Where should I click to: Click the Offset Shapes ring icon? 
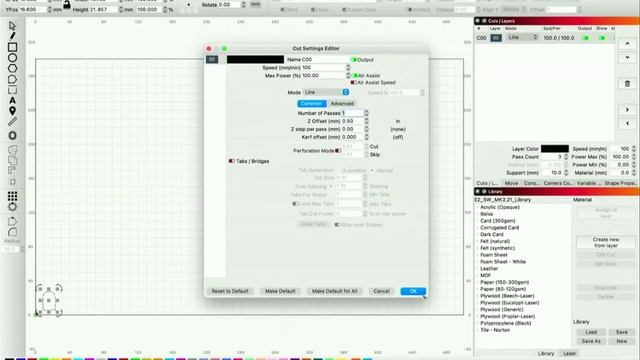[x=12, y=136]
